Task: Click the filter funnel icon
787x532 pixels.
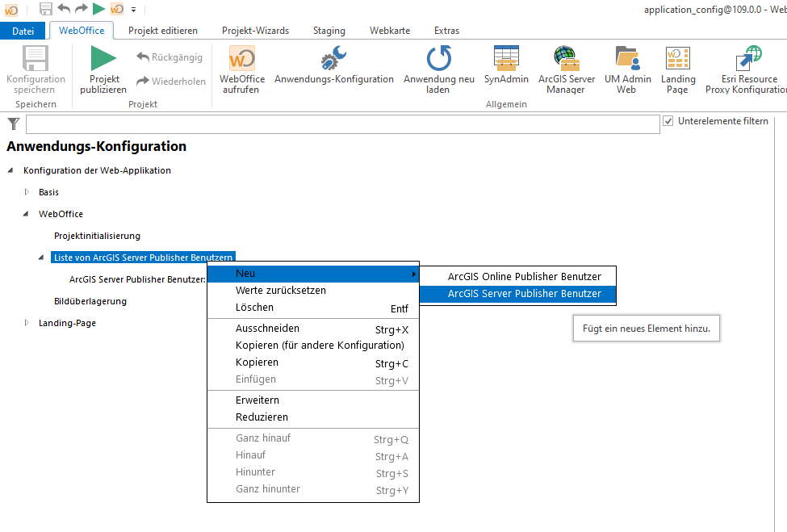Action: click(13, 124)
